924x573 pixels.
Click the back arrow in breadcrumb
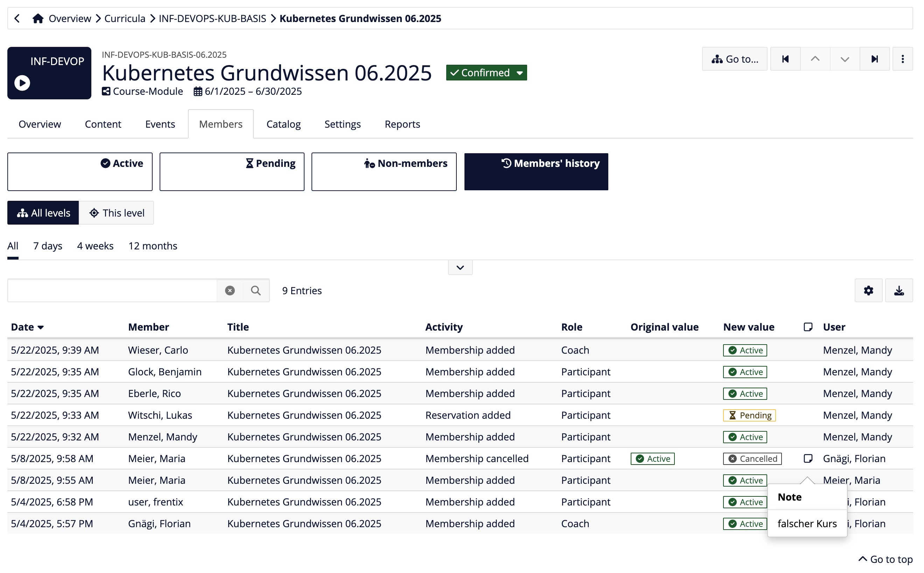(x=17, y=18)
